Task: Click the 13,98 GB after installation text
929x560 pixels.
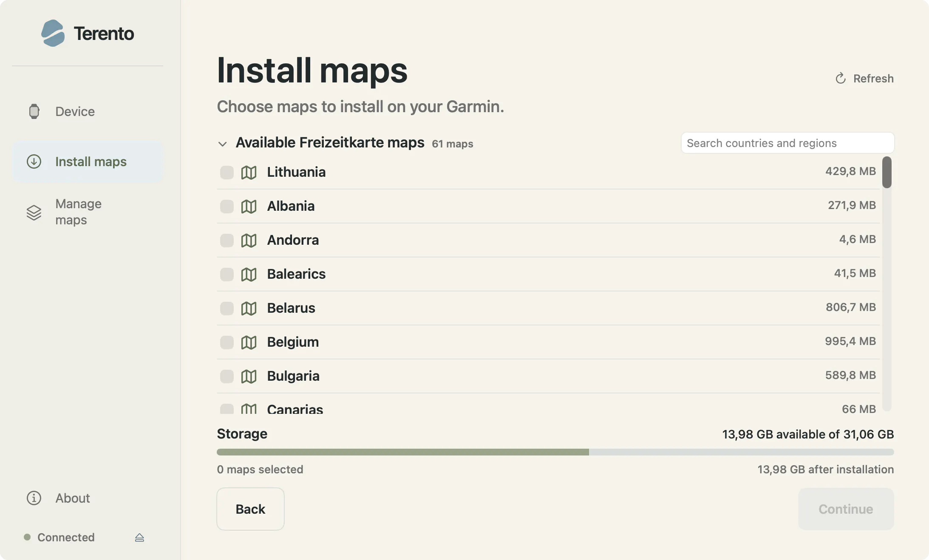Action: [826, 469]
